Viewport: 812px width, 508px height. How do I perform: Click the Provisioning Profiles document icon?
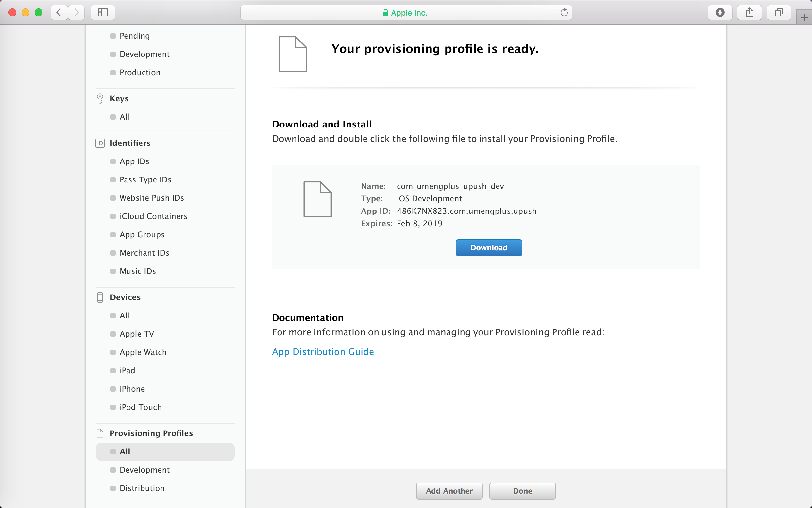(100, 433)
